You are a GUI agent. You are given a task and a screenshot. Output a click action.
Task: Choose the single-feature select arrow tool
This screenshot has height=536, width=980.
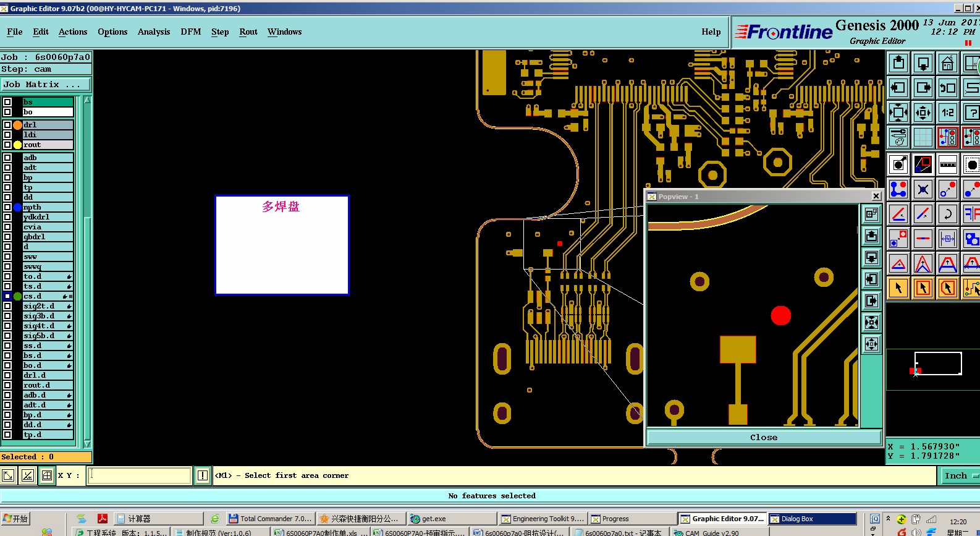(x=898, y=288)
